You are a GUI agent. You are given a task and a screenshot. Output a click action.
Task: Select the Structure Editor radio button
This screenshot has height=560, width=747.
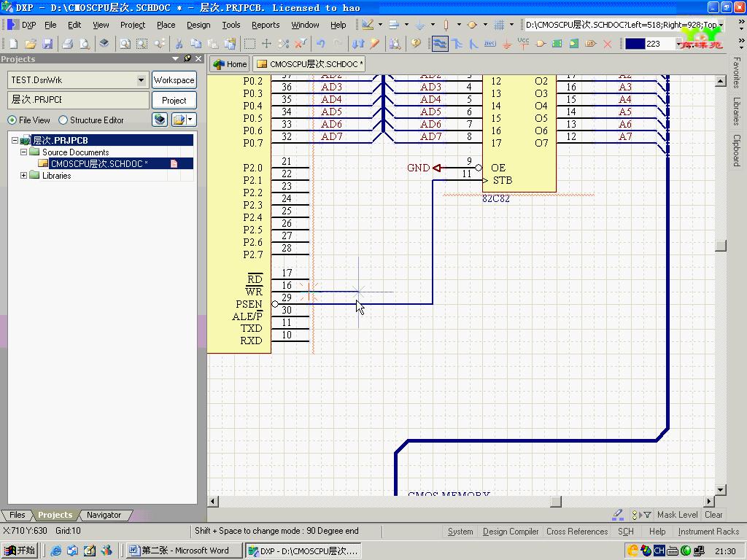coord(63,120)
